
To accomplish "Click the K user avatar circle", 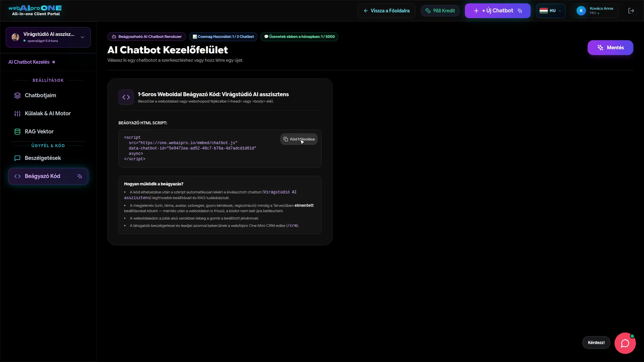I will click(x=581, y=11).
